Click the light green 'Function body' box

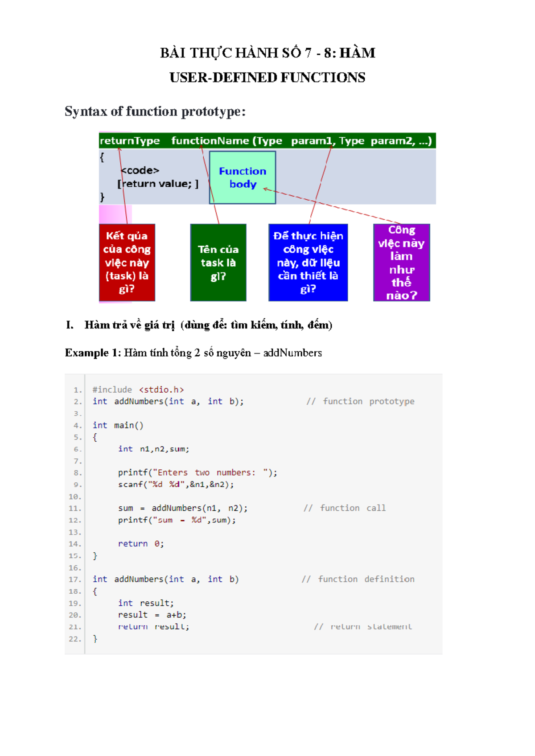243,177
